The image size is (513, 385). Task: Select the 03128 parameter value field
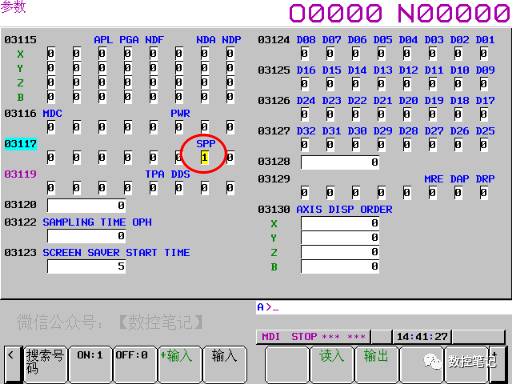340,162
